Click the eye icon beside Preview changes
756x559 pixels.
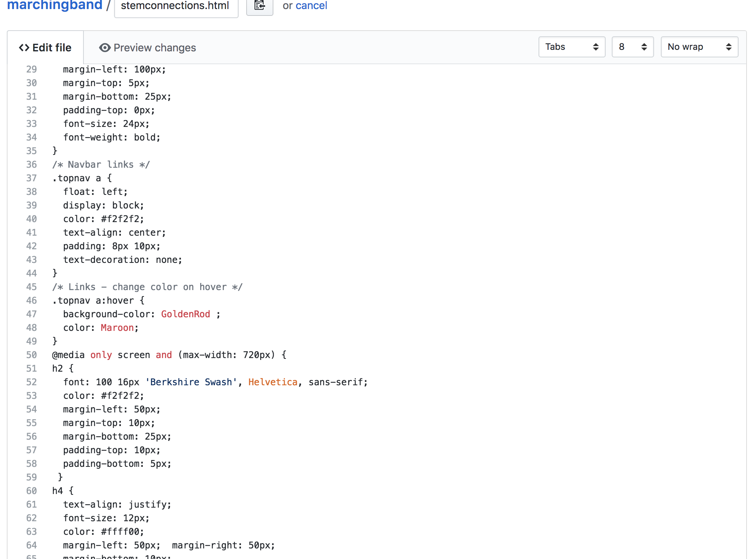click(105, 48)
